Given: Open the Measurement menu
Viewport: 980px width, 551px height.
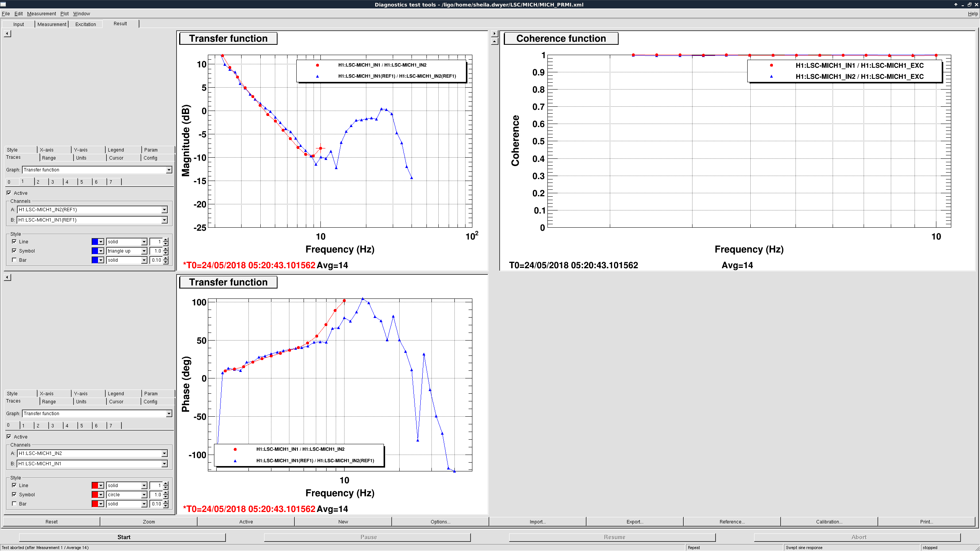Looking at the screenshot, I should 41,13.
